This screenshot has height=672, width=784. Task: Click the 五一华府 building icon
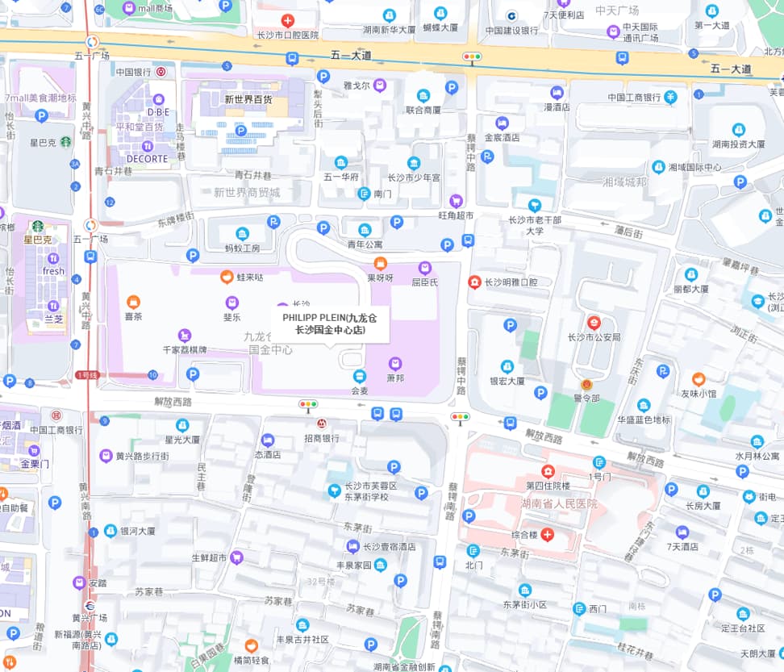click(x=341, y=162)
